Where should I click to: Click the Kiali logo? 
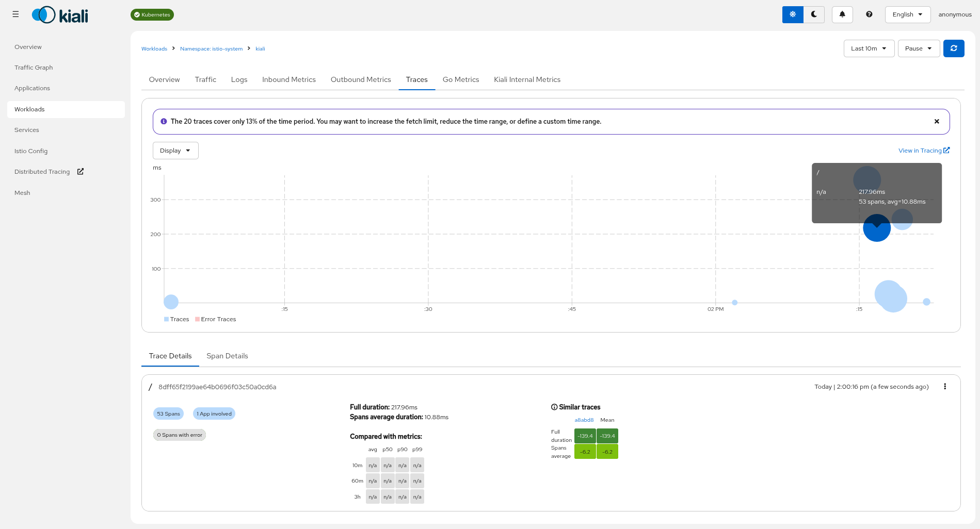pyautogui.click(x=60, y=15)
